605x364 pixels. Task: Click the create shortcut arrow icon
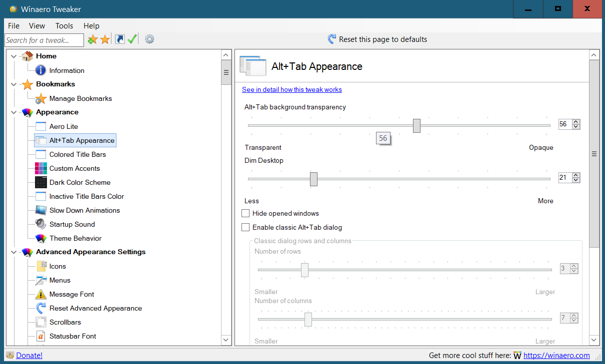[x=120, y=39]
